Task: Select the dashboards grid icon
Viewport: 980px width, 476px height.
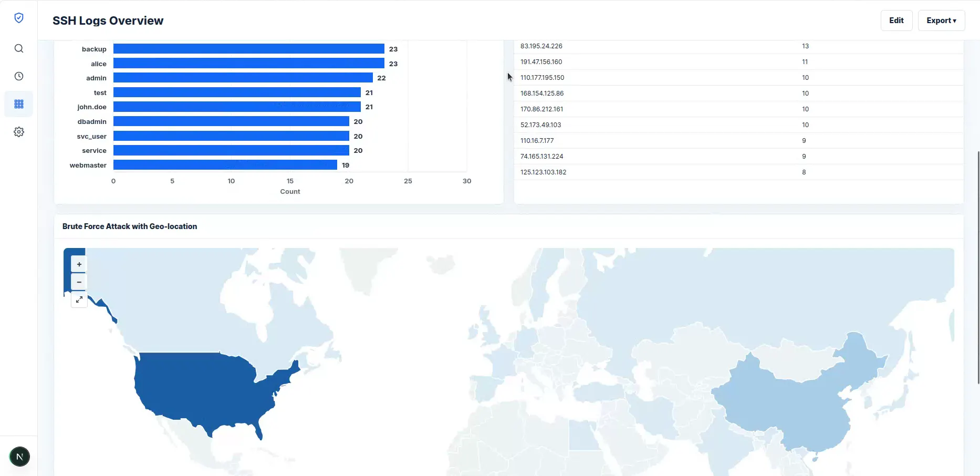Action: pyautogui.click(x=19, y=104)
